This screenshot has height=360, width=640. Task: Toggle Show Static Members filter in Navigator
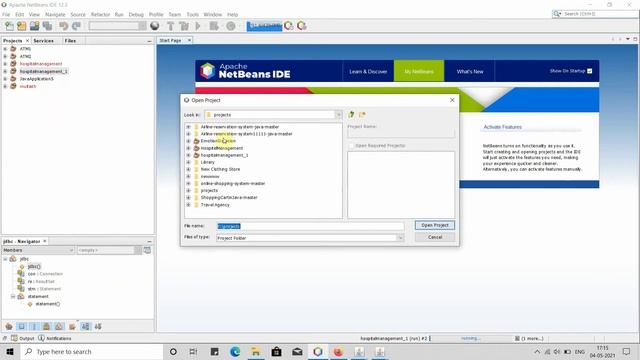34,327
